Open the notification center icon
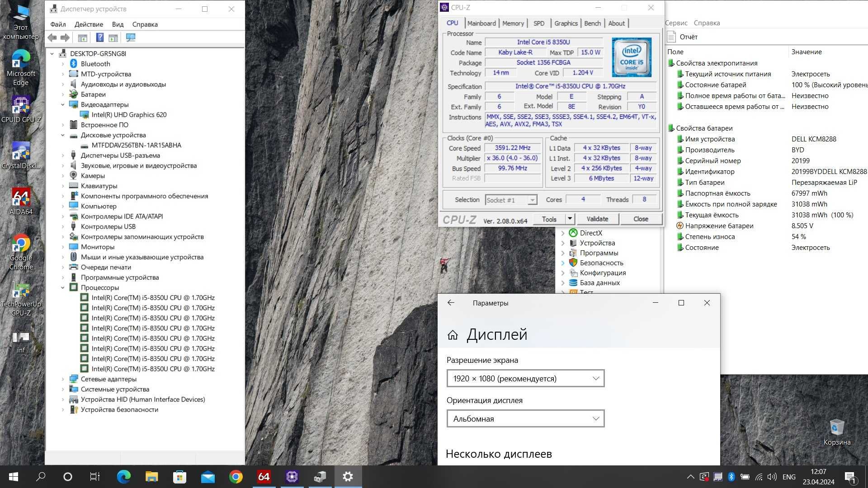This screenshot has height=488, width=868. (850, 477)
